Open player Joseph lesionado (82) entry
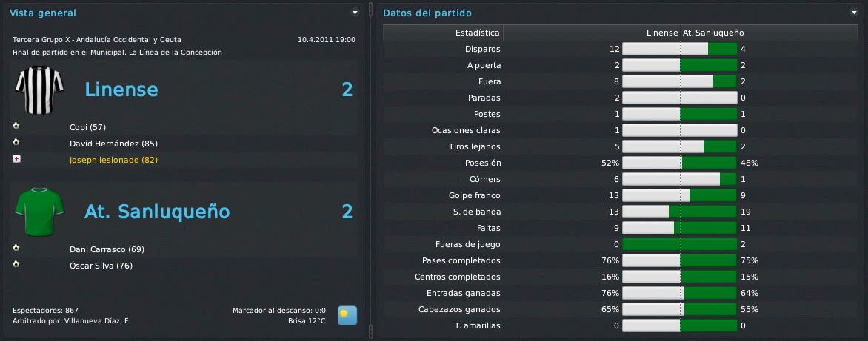The width and height of the screenshot is (868, 341). [114, 160]
